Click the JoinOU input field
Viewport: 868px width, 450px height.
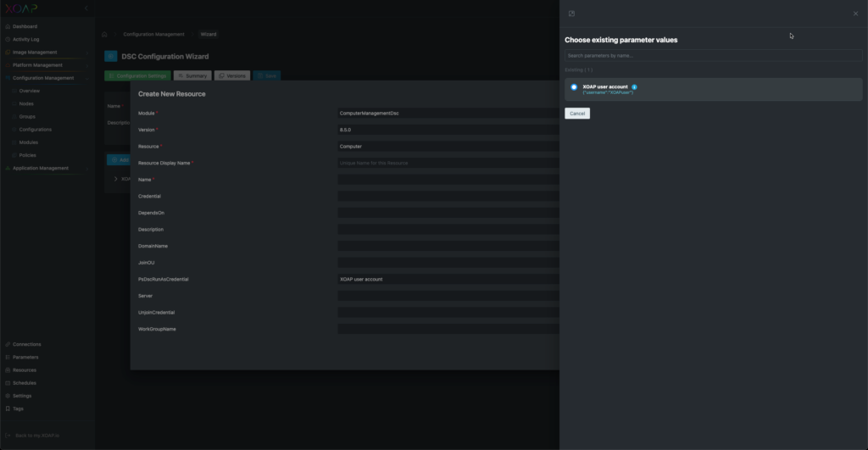448,263
